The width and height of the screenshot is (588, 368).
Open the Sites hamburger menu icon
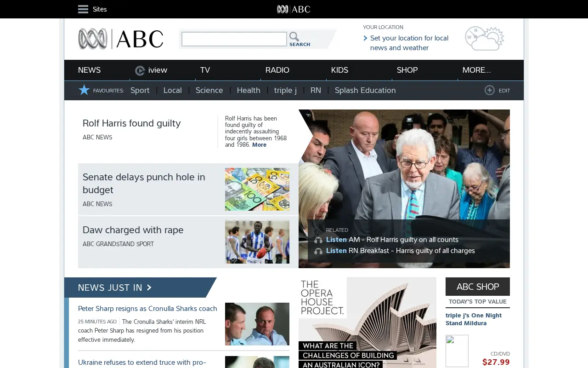83,9
